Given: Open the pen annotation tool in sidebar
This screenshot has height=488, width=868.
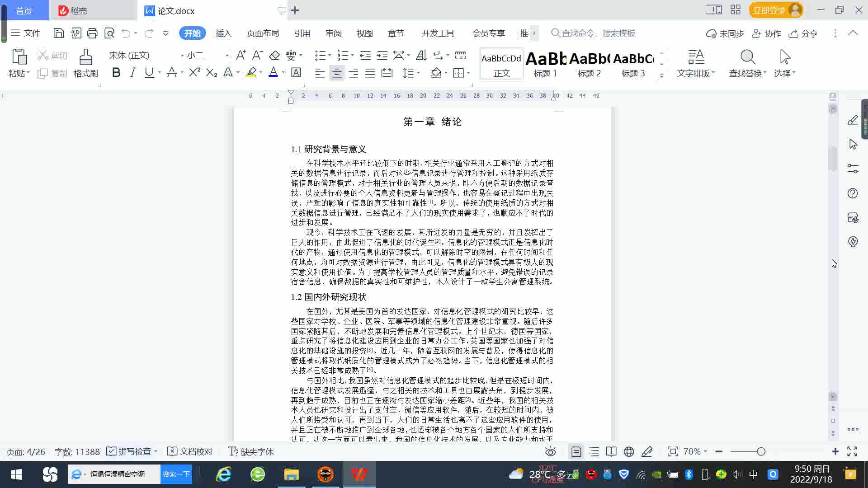Looking at the screenshot, I should point(853,120).
